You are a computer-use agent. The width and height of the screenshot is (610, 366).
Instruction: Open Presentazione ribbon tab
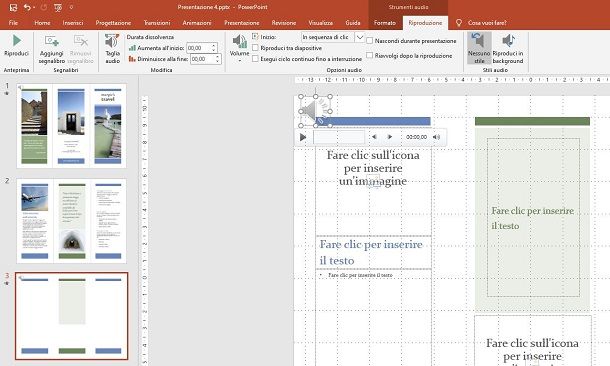click(242, 23)
